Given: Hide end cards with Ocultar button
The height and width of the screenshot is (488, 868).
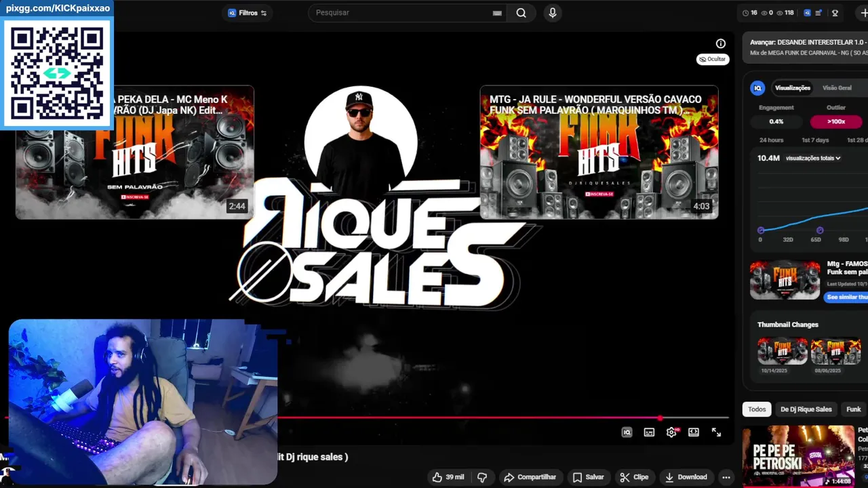Looking at the screenshot, I should coord(713,59).
